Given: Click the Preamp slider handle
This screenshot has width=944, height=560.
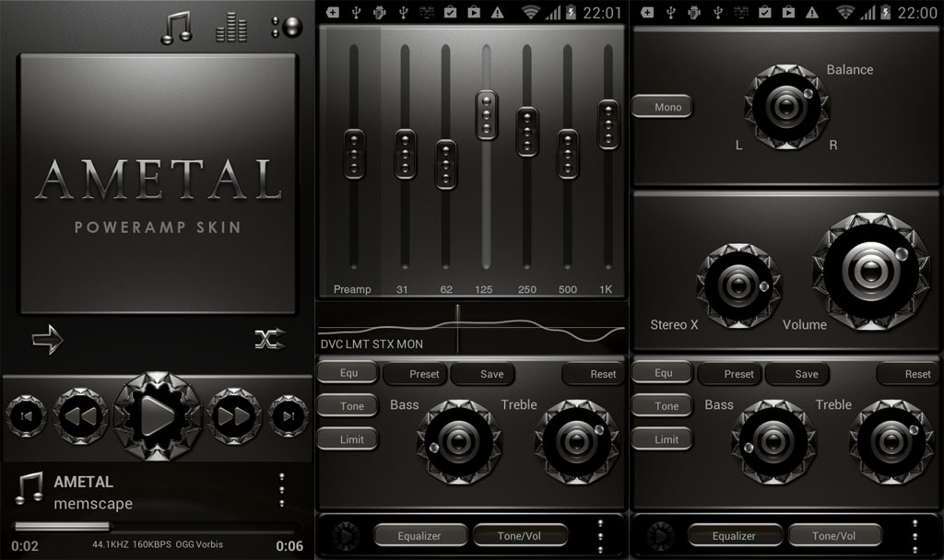Looking at the screenshot, I should (354, 154).
